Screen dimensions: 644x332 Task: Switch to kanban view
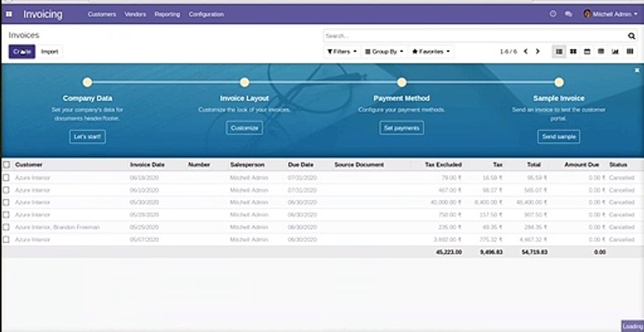[573, 52]
